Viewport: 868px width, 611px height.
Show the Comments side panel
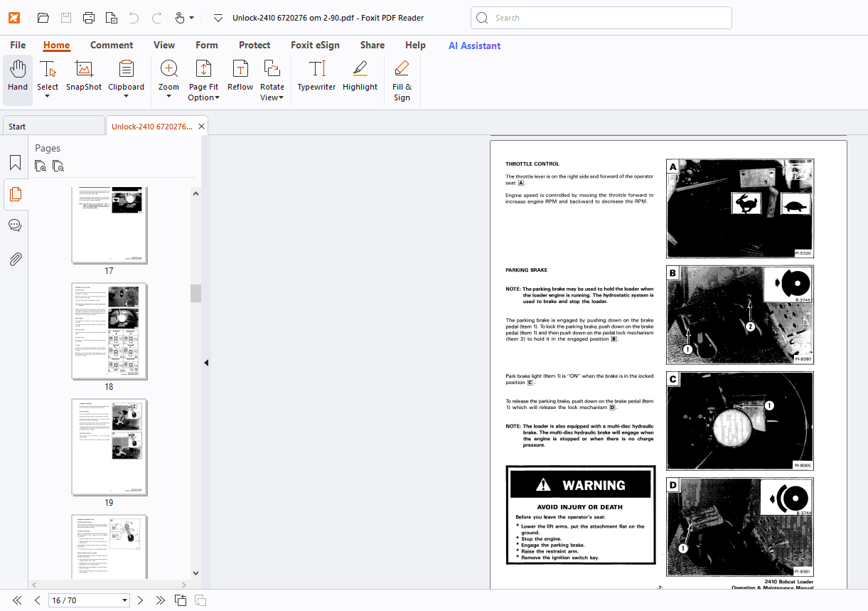coord(15,225)
